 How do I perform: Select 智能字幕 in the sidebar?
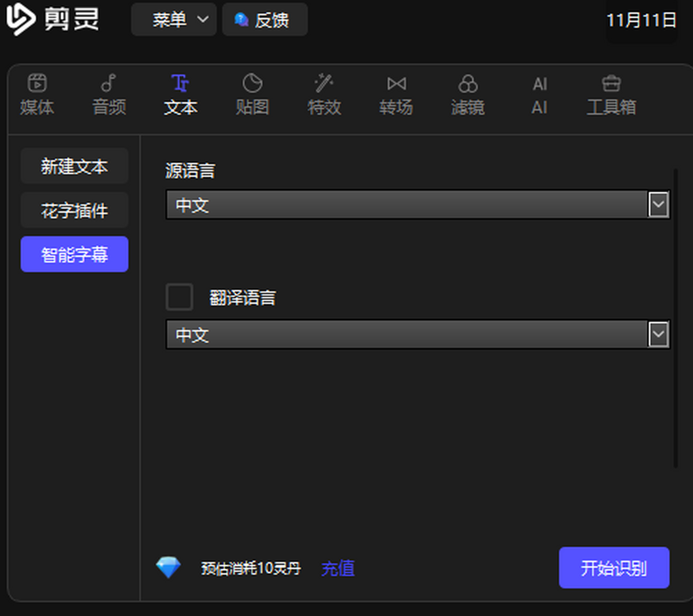click(x=74, y=254)
